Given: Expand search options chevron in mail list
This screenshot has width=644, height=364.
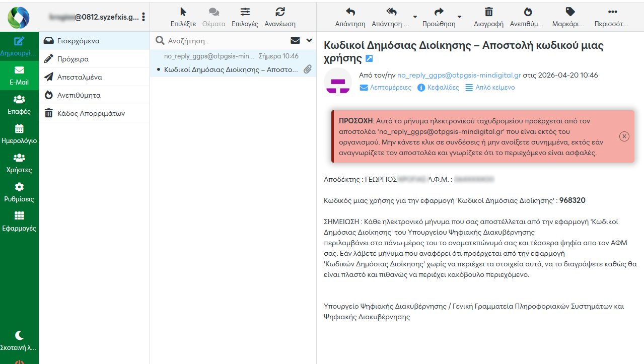Looking at the screenshot, I should coord(309,41).
